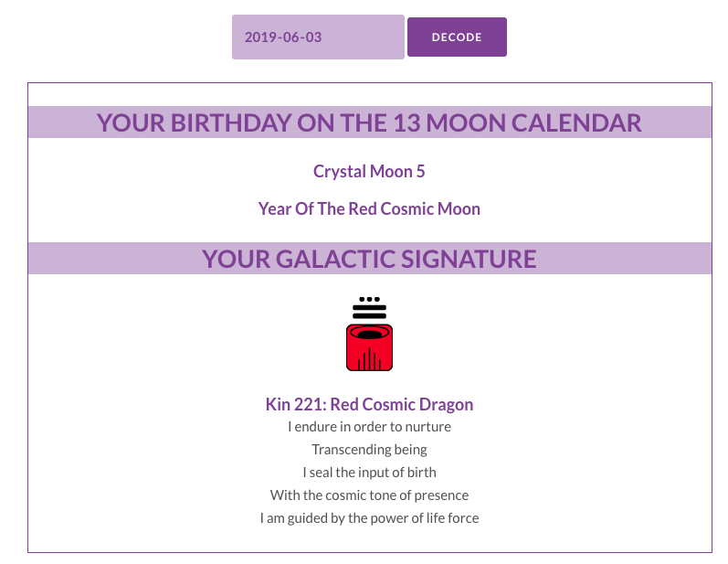Click the Red Dragon seal glyph
This screenshot has height=564, width=728.
[369, 347]
